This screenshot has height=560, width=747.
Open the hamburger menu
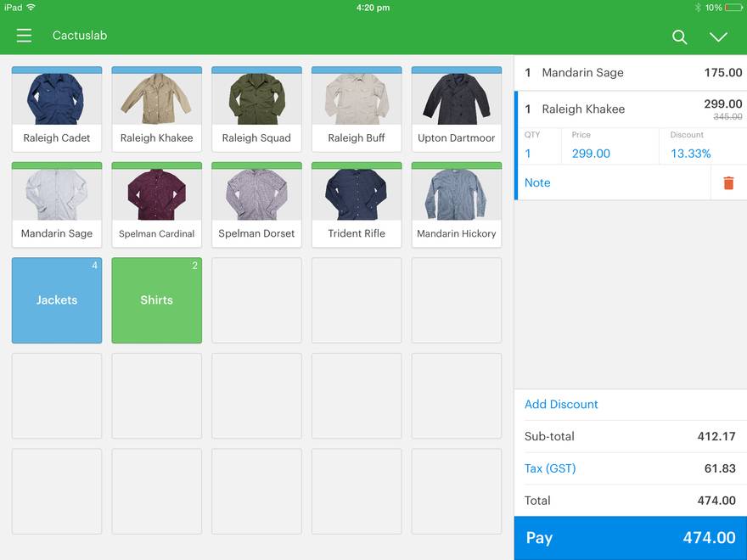point(24,36)
